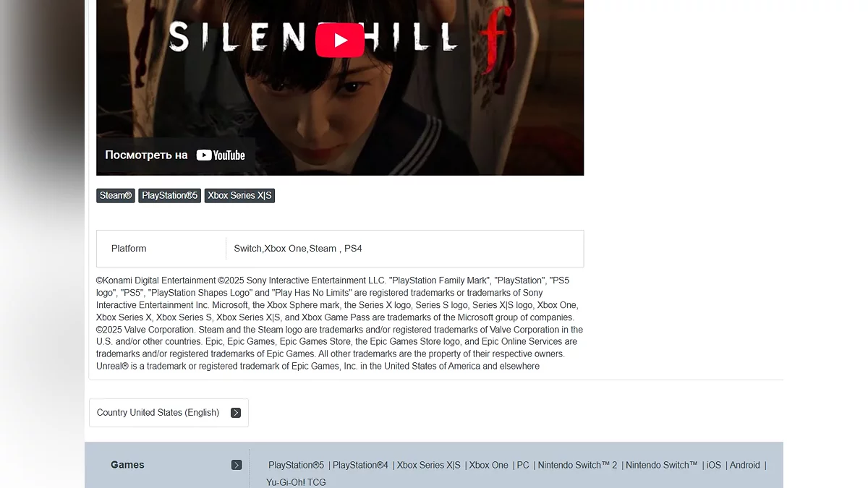Image resolution: width=868 pixels, height=488 pixels.
Task: Go to iOS games link
Action: coord(714,465)
